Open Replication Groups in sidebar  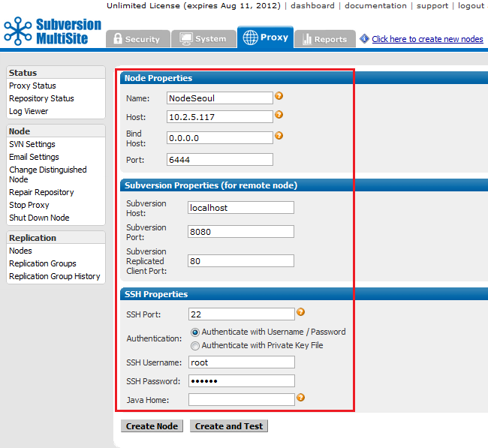pyautogui.click(x=43, y=263)
